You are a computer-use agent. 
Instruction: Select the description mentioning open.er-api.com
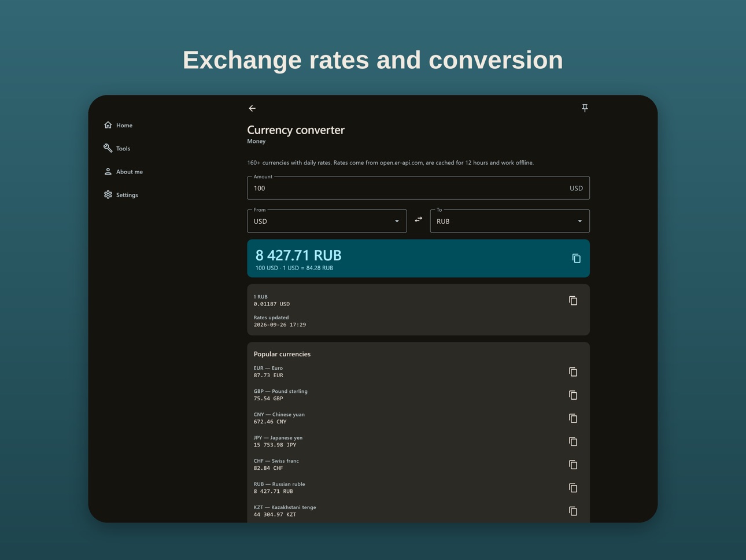point(390,163)
